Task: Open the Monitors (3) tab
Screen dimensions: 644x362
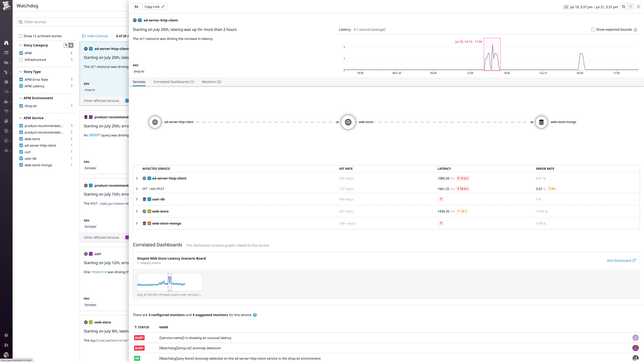Action: pos(211,82)
